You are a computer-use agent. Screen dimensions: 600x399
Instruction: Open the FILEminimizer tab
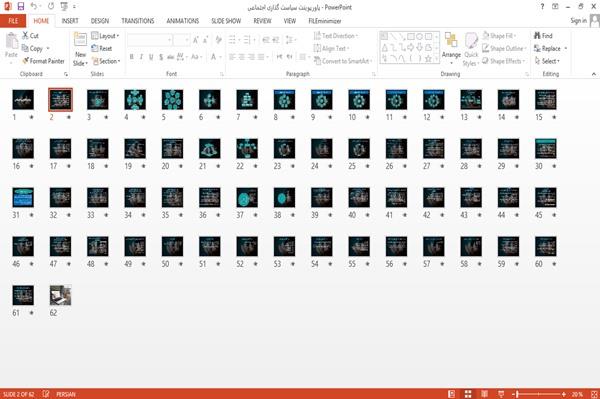coord(324,21)
